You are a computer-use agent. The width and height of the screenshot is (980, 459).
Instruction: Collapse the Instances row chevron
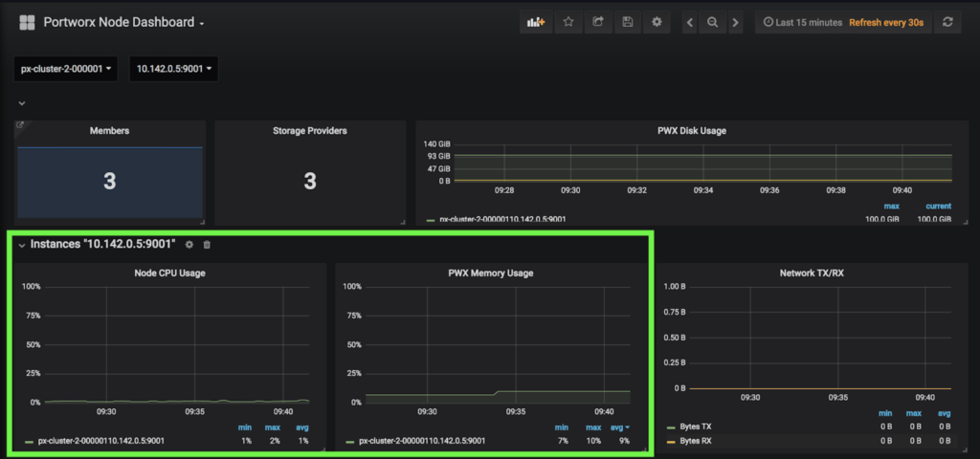[x=22, y=246]
